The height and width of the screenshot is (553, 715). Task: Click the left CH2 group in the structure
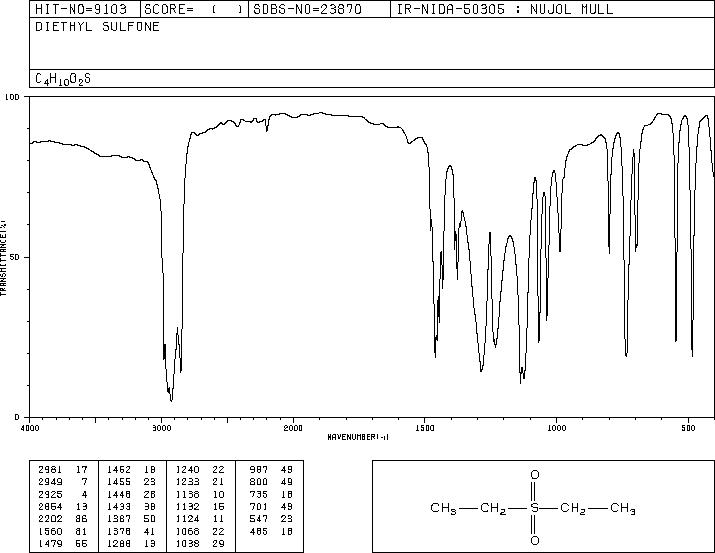[493, 508]
